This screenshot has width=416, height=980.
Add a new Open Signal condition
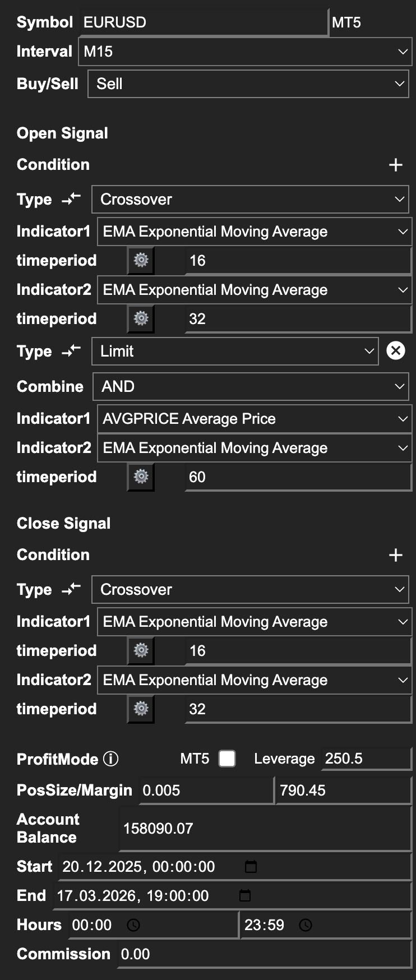click(x=396, y=165)
